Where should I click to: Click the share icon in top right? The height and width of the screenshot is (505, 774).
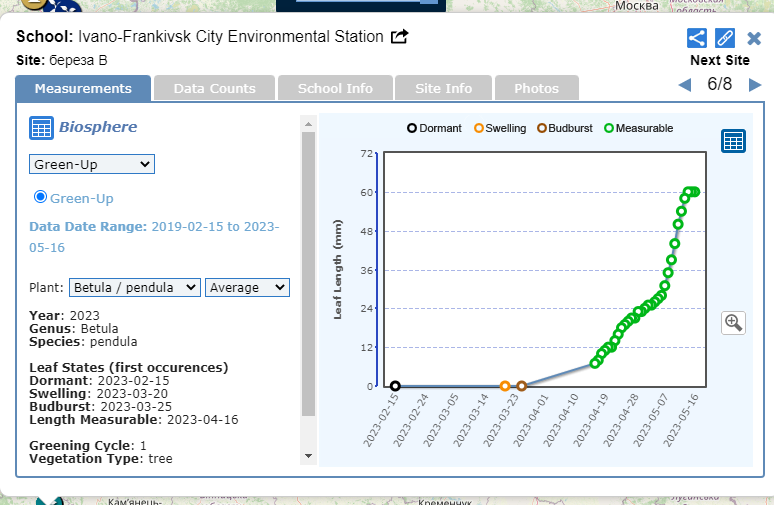tap(697, 39)
